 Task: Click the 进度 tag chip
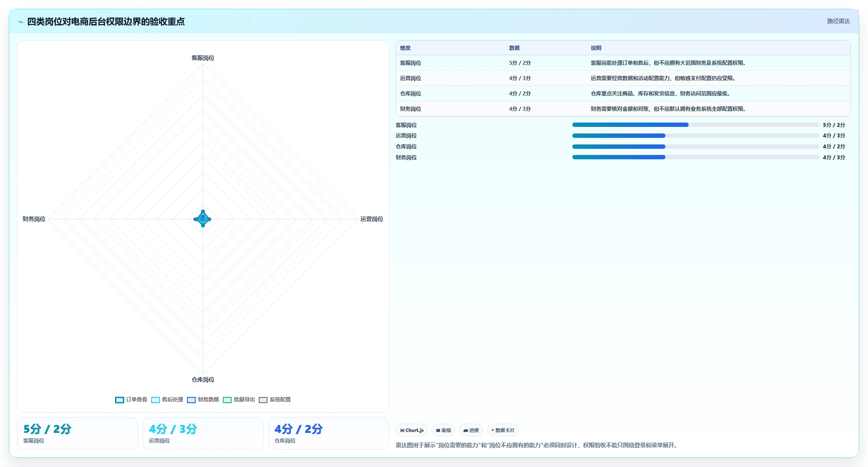point(471,430)
